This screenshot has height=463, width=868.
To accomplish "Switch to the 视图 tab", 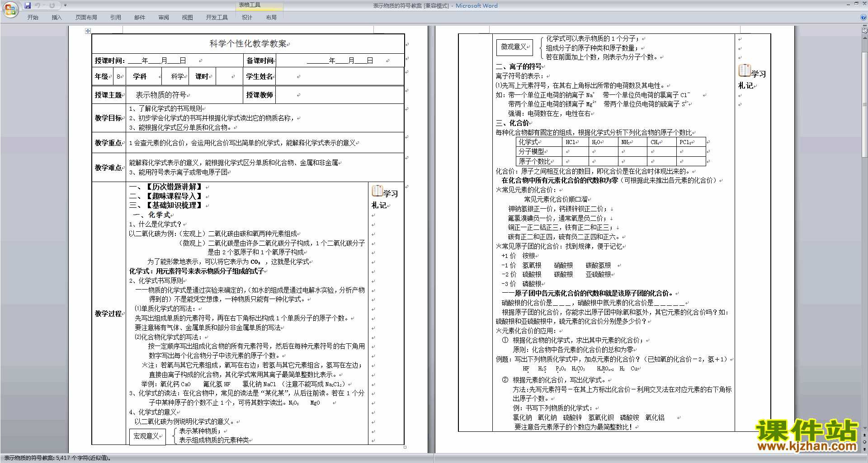I will (x=188, y=18).
